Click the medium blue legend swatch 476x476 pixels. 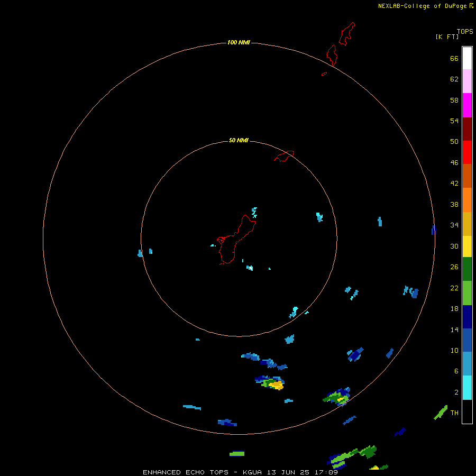(467, 340)
